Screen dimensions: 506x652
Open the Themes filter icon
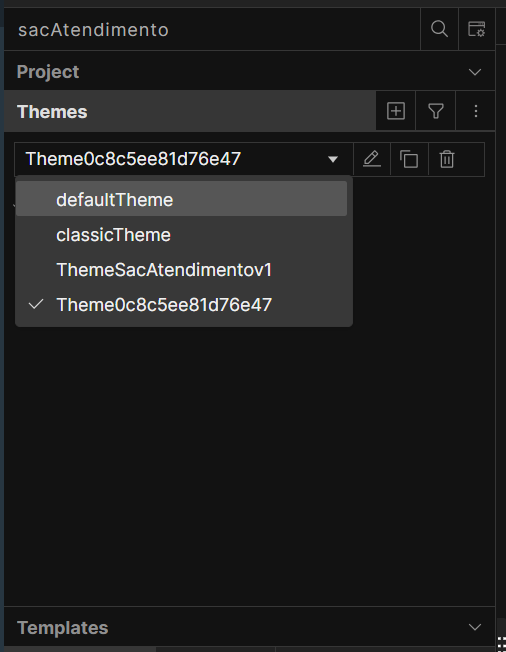coord(435,111)
